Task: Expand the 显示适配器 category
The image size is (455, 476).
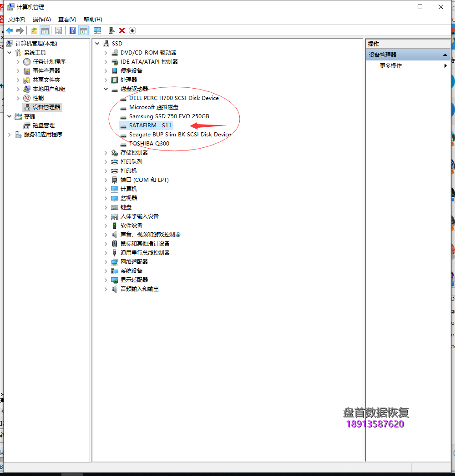Action: (106, 280)
